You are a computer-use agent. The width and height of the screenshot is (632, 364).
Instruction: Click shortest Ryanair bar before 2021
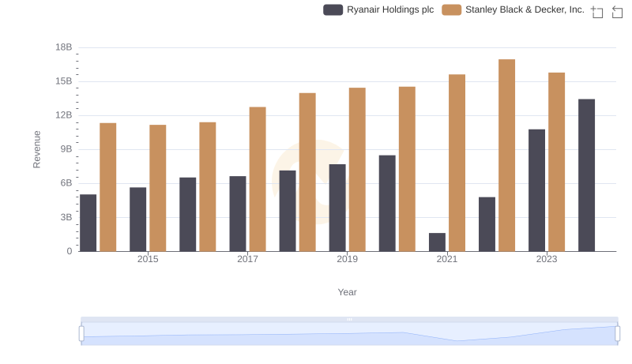pos(438,242)
